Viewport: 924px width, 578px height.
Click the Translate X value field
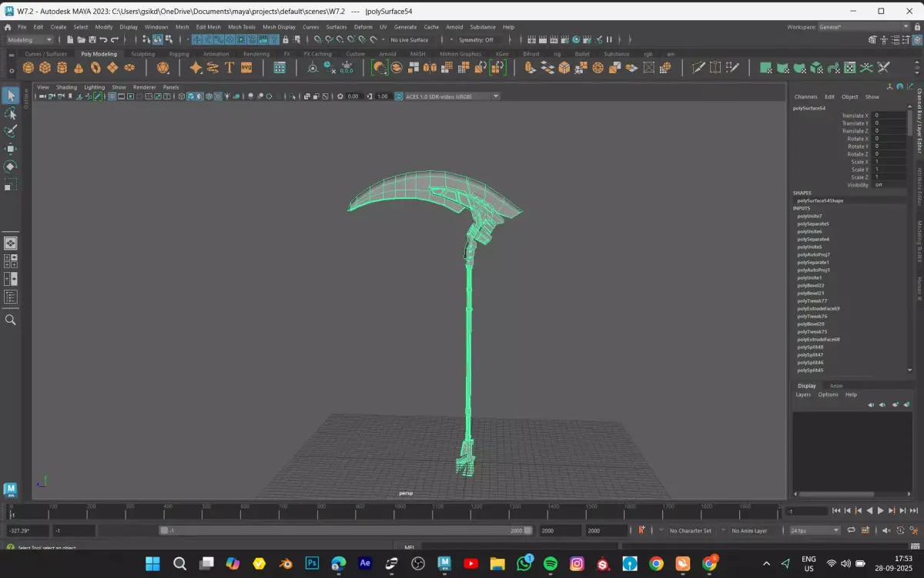click(889, 116)
